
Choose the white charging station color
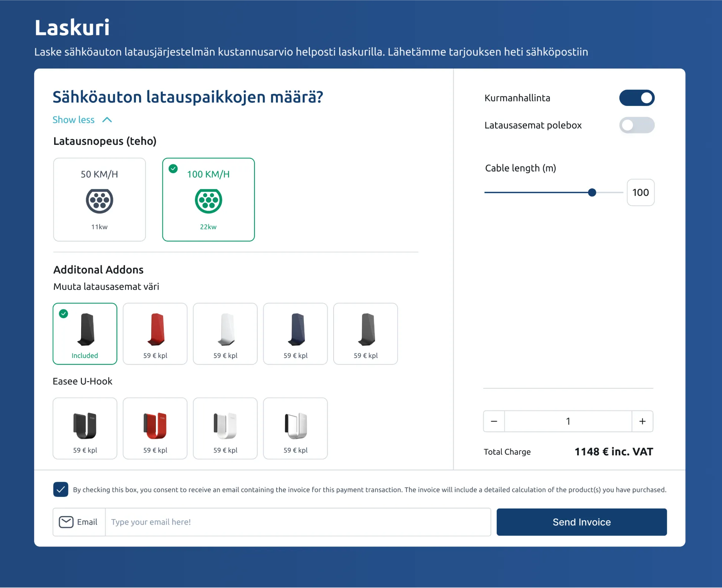225,333
